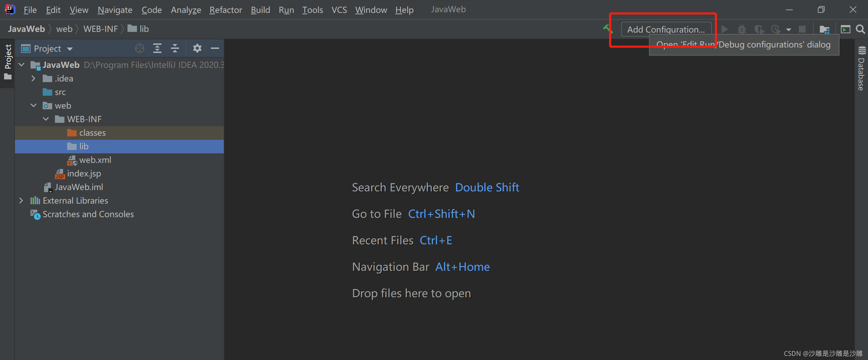Click the Ctrl+E shortcut text
Viewport: 868px width, 360px height.
pos(436,240)
